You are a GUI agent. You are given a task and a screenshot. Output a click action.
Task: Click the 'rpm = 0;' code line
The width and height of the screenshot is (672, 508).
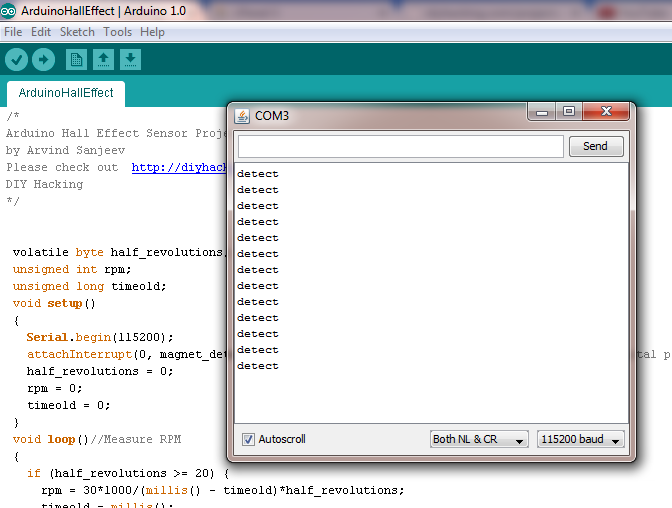[x=54, y=388]
